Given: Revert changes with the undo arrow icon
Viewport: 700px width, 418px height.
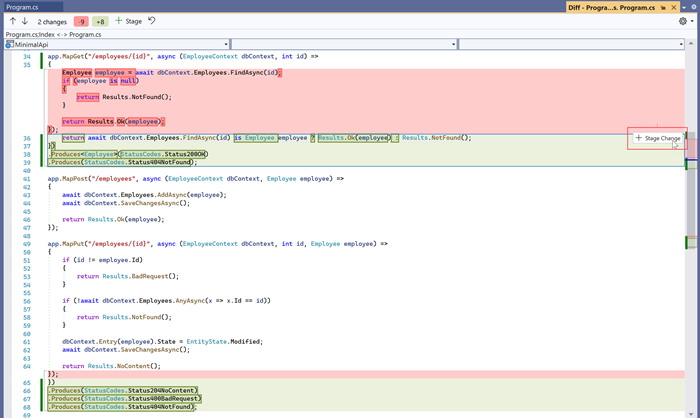Looking at the screenshot, I should coord(152,21).
